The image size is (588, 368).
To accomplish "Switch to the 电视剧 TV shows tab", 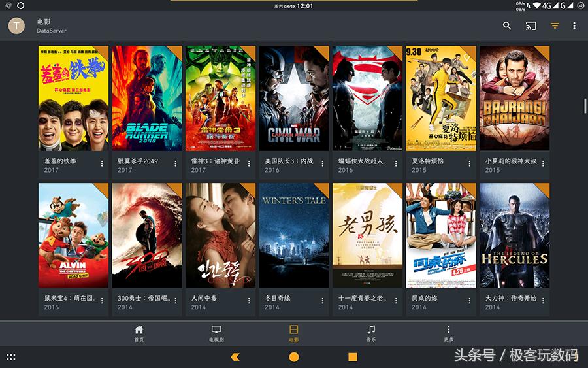I will click(216, 333).
